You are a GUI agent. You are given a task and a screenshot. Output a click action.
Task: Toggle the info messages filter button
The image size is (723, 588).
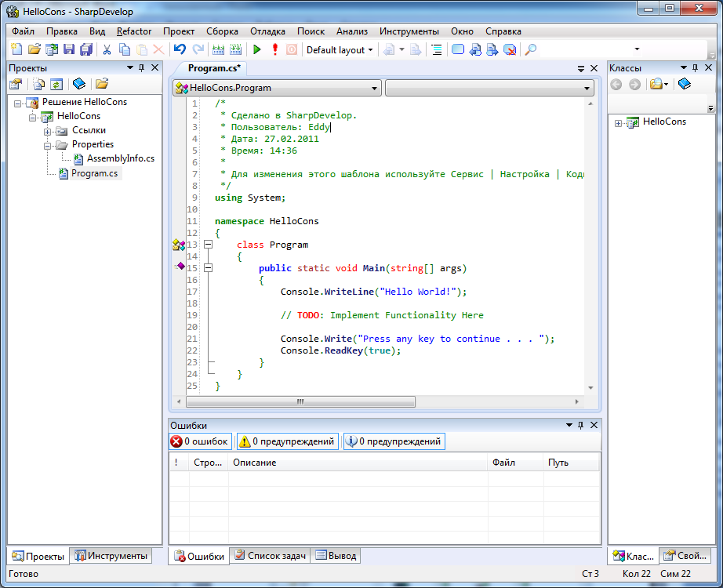[394, 441]
